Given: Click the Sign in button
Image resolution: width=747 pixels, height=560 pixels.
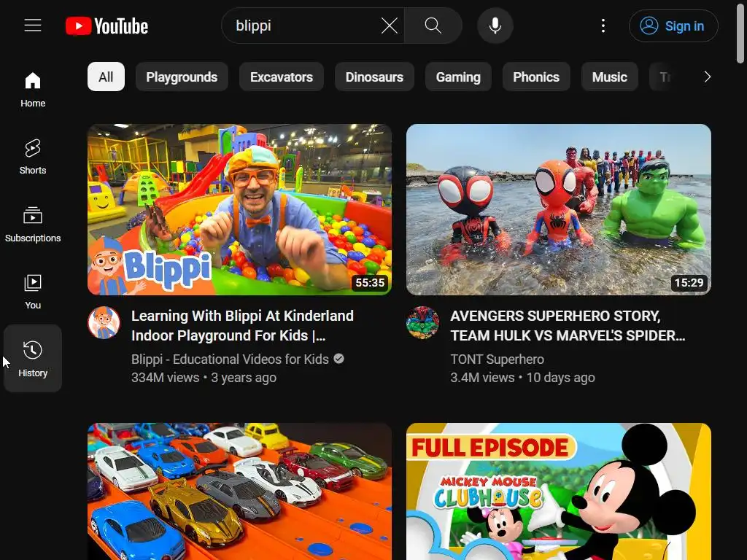Looking at the screenshot, I should pyautogui.click(x=673, y=26).
